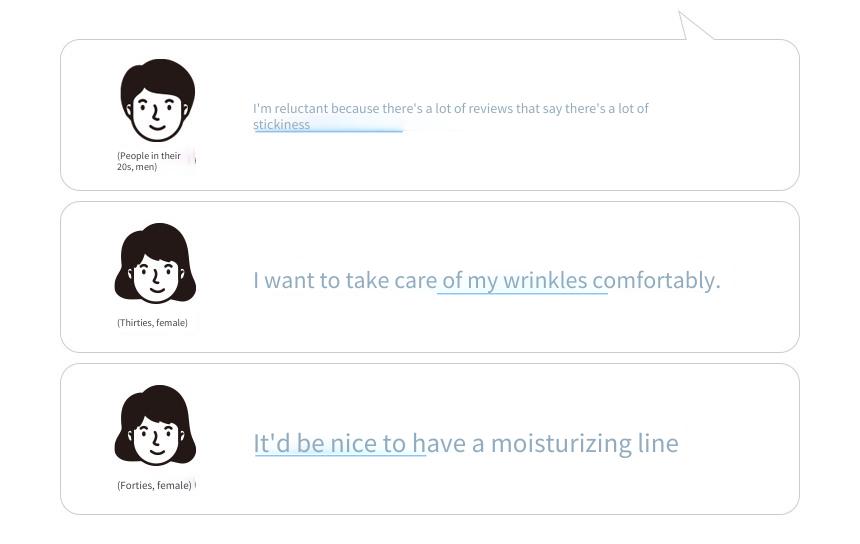Click the "(Thirties, female)" caption
Screen dimensions: 860x544
pyautogui.click(x=152, y=323)
